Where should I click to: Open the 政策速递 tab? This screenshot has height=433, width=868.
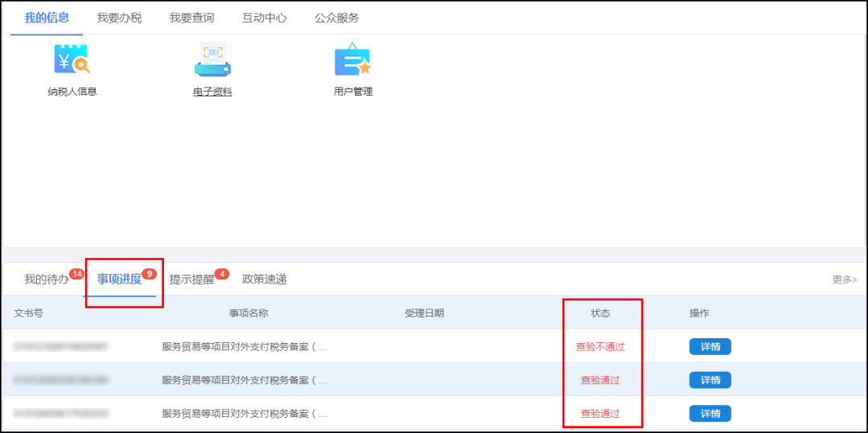point(264,280)
